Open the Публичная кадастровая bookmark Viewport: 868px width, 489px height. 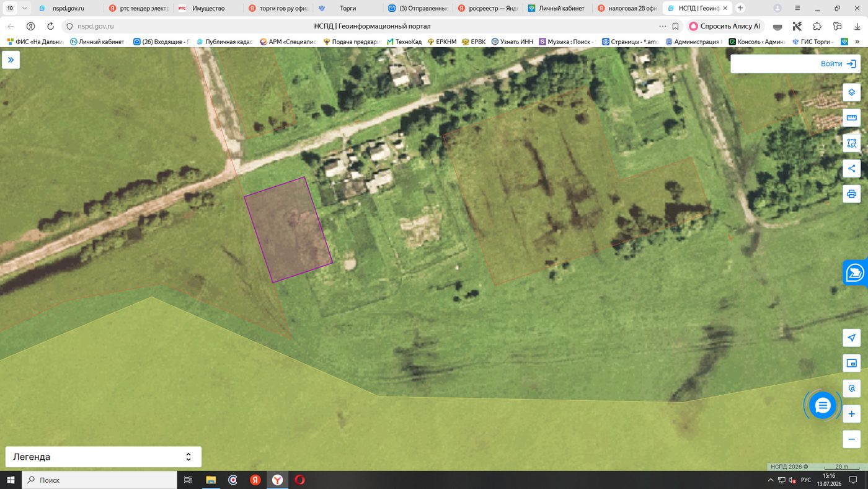[225, 42]
